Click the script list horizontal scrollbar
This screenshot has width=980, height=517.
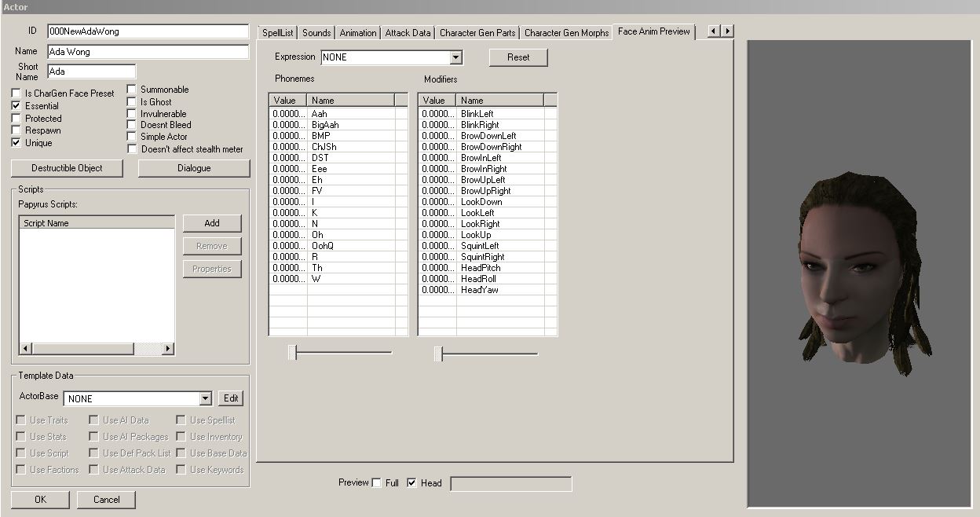click(97, 349)
